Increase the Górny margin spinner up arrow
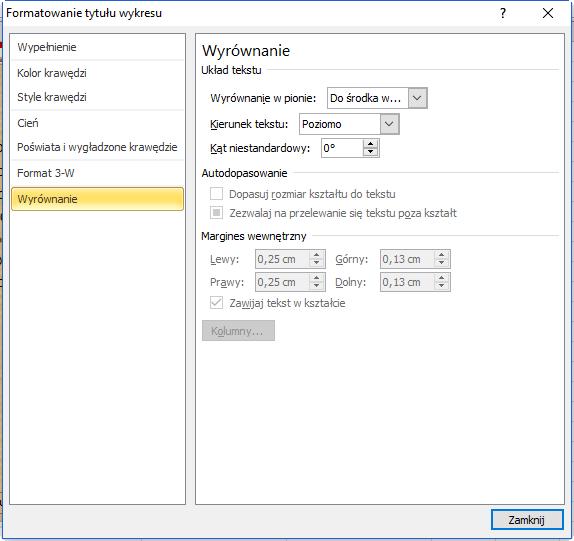This screenshot has width=574, height=541. [441, 255]
